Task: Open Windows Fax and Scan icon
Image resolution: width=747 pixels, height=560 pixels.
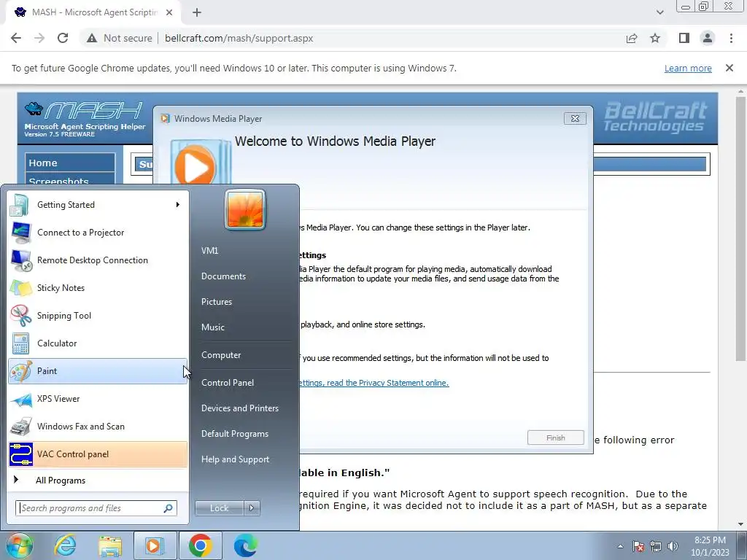Action: (x=21, y=427)
